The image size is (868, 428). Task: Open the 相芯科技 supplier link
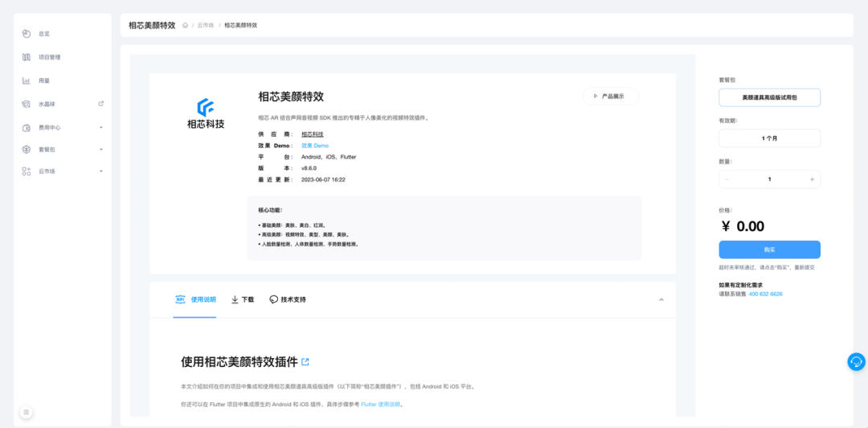point(312,134)
